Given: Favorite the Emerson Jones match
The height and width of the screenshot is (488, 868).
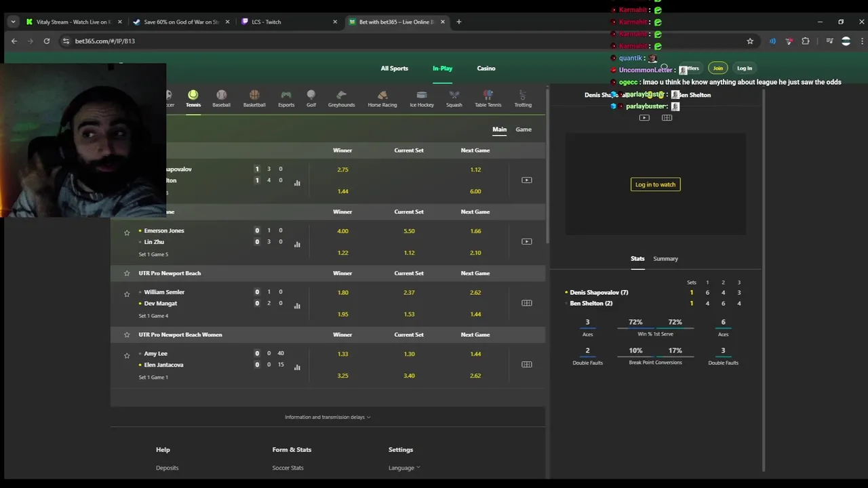Looking at the screenshot, I should (x=127, y=232).
